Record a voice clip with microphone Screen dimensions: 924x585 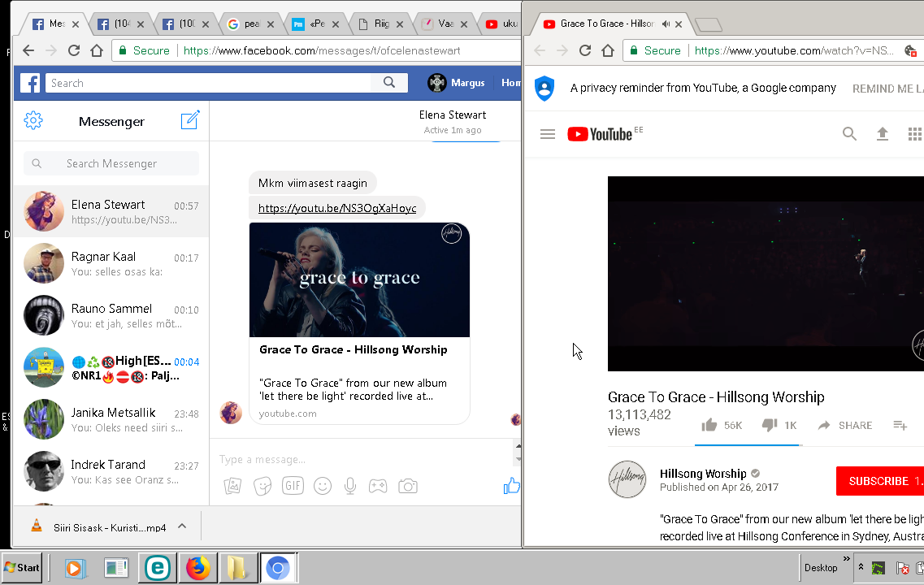[350, 486]
